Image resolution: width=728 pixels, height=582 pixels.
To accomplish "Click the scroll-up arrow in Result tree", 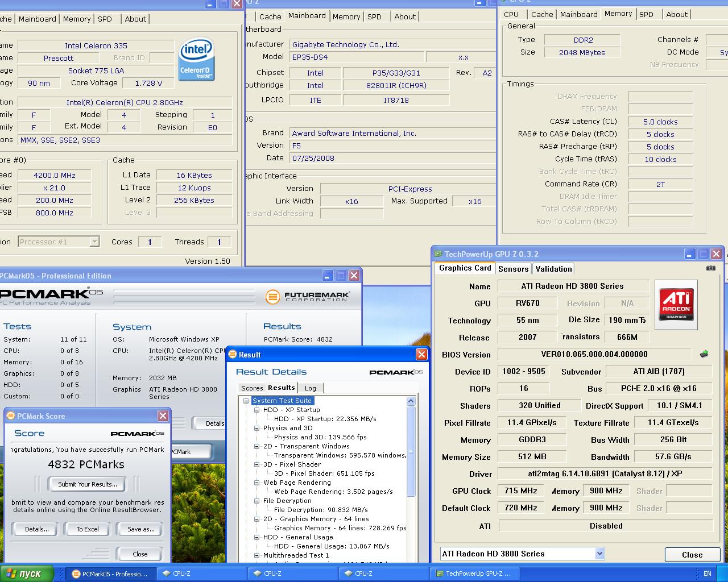I will click(x=411, y=401).
